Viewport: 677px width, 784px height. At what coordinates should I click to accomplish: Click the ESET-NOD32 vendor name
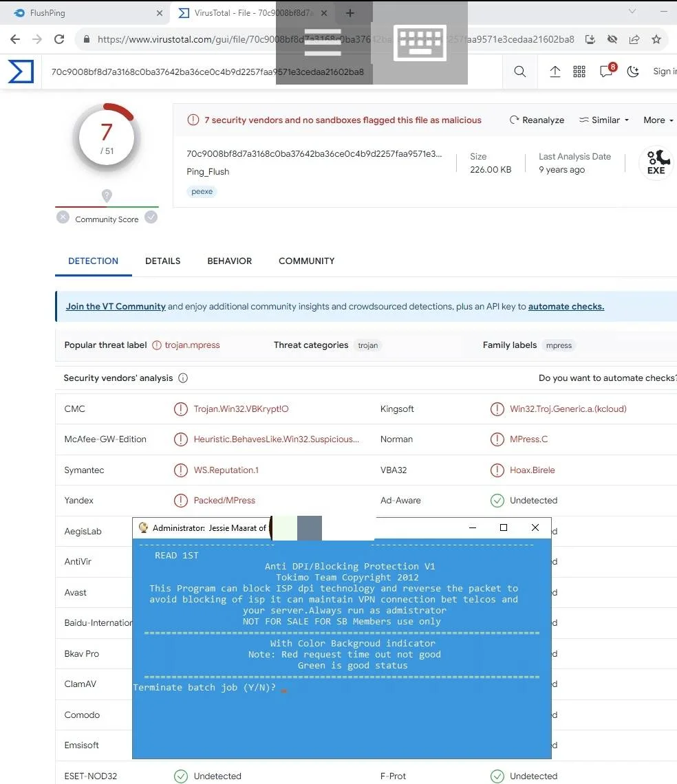(91, 776)
